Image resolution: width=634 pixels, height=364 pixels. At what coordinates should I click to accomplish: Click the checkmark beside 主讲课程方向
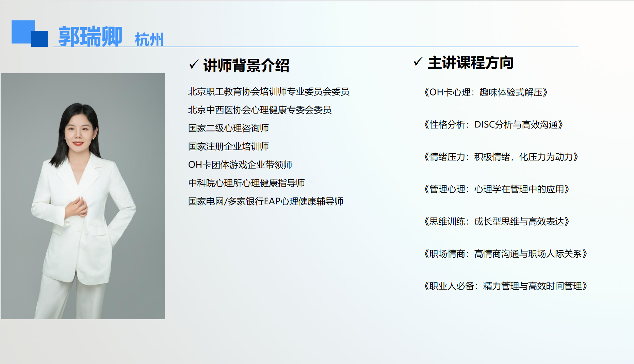tap(418, 62)
